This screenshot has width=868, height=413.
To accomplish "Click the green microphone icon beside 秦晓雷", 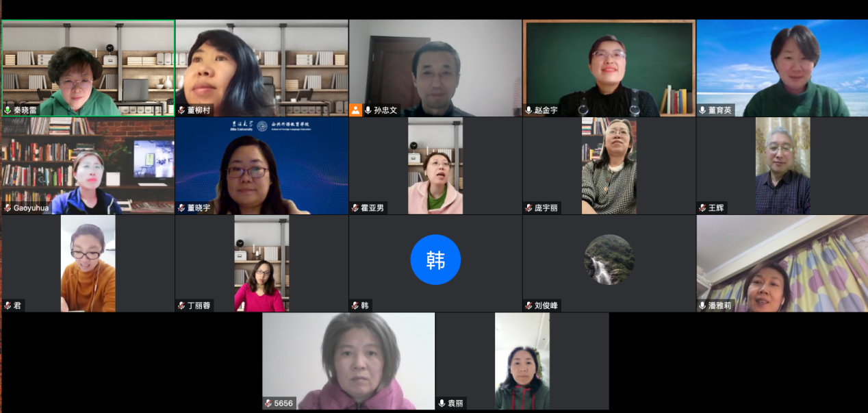I will pos(8,110).
